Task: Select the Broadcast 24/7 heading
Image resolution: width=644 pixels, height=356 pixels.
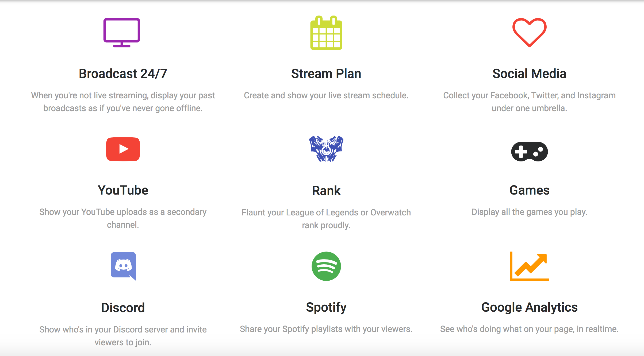Action: (x=123, y=73)
